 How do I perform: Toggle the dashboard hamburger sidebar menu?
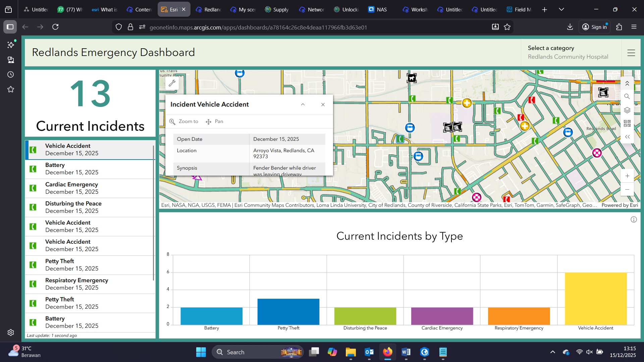pos(631,53)
